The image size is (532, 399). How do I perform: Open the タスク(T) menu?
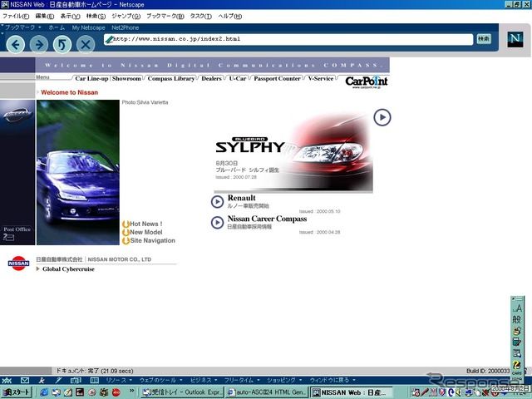point(201,16)
